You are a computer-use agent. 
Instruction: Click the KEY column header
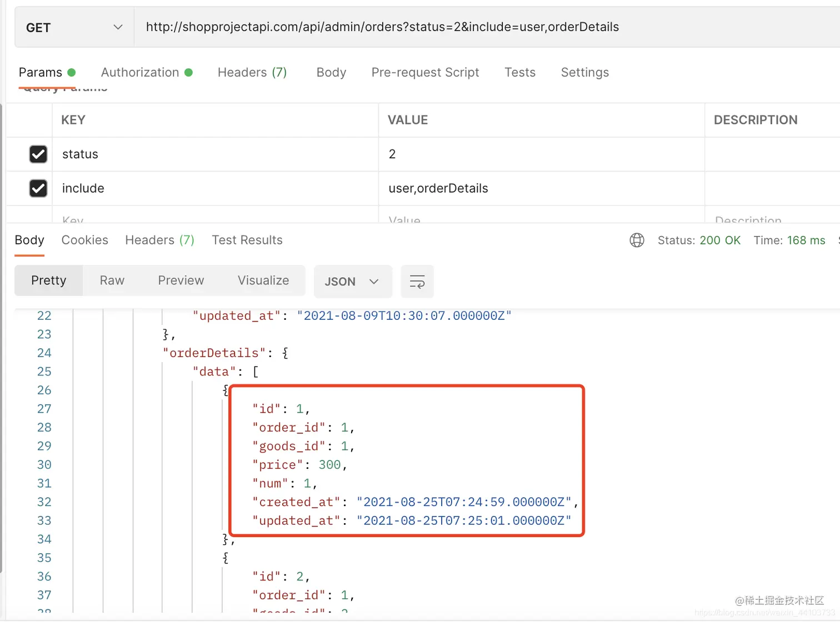click(73, 120)
